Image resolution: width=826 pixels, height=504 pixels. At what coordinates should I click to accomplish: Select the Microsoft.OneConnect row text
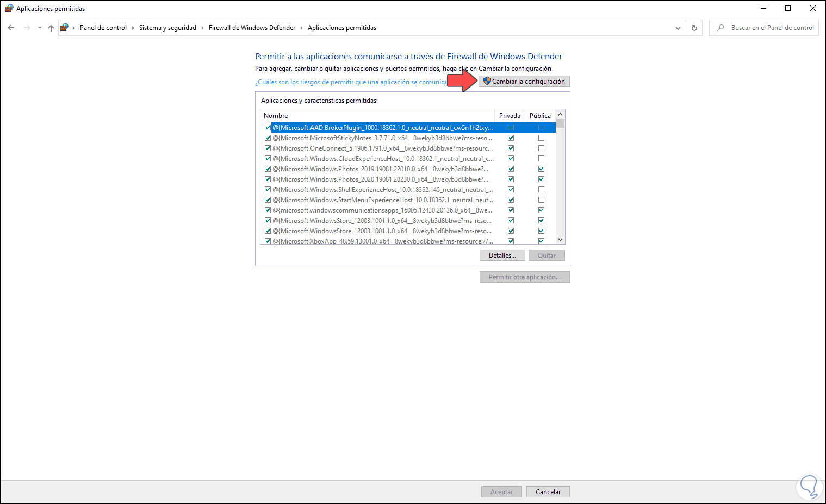(x=383, y=148)
